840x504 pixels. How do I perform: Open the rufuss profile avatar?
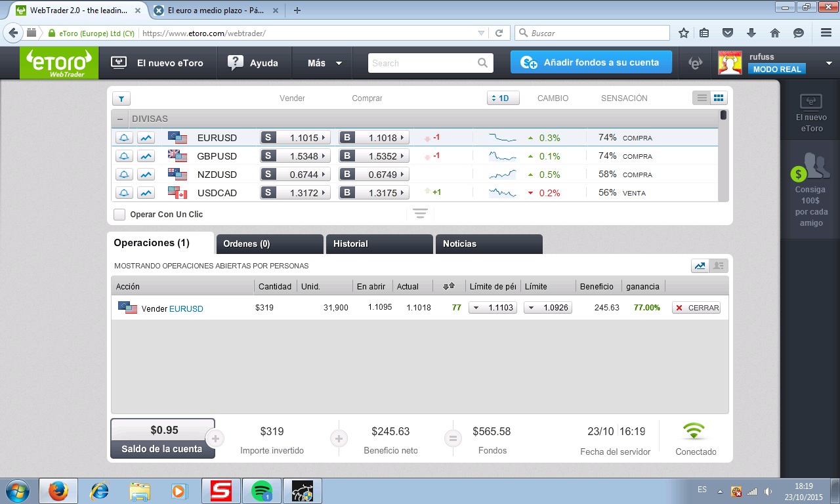pos(730,63)
